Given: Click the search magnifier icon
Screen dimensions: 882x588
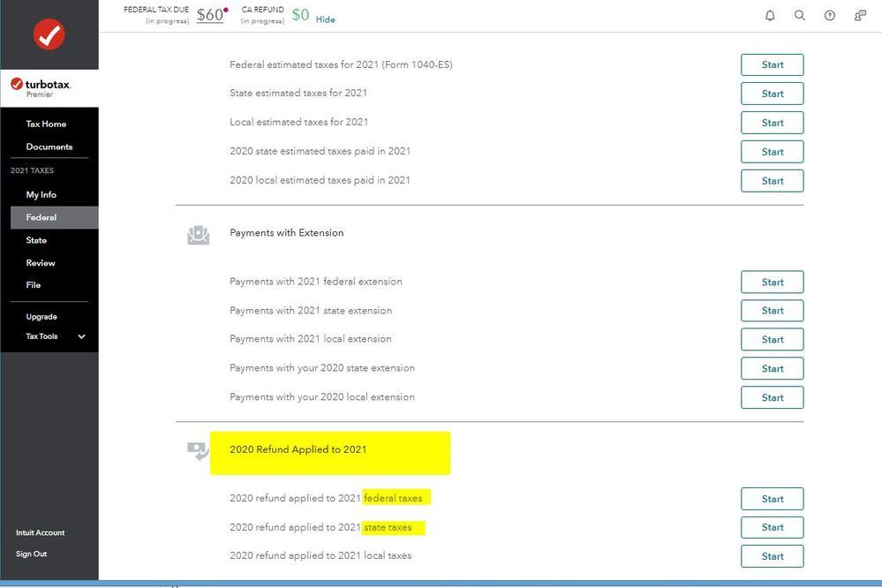Looking at the screenshot, I should click(x=800, y=15).
